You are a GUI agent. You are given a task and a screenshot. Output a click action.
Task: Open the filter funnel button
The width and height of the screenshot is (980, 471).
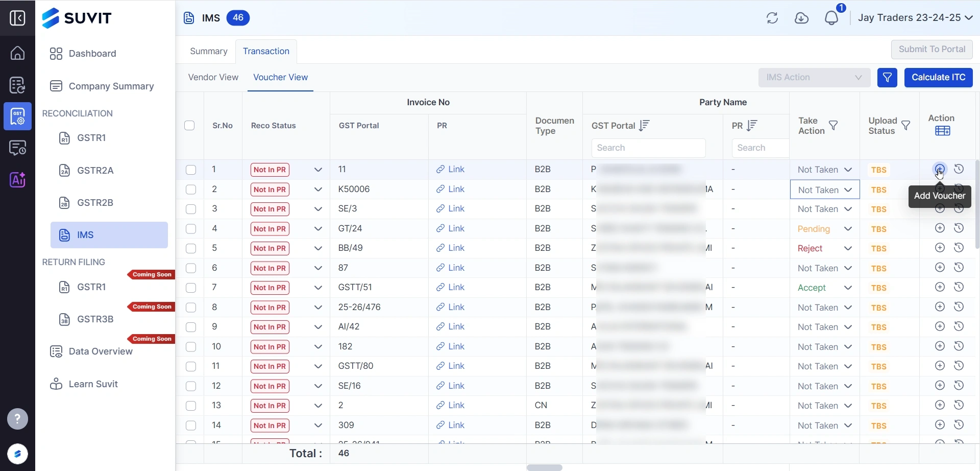click(888, 78)
